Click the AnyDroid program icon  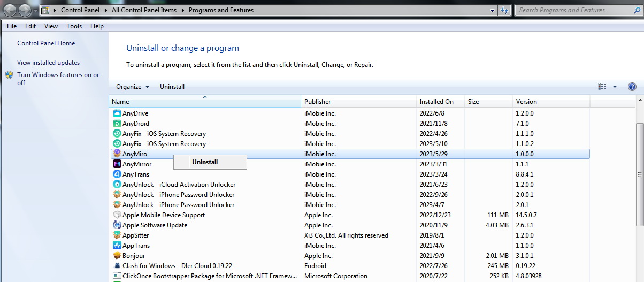coord(117,124)
